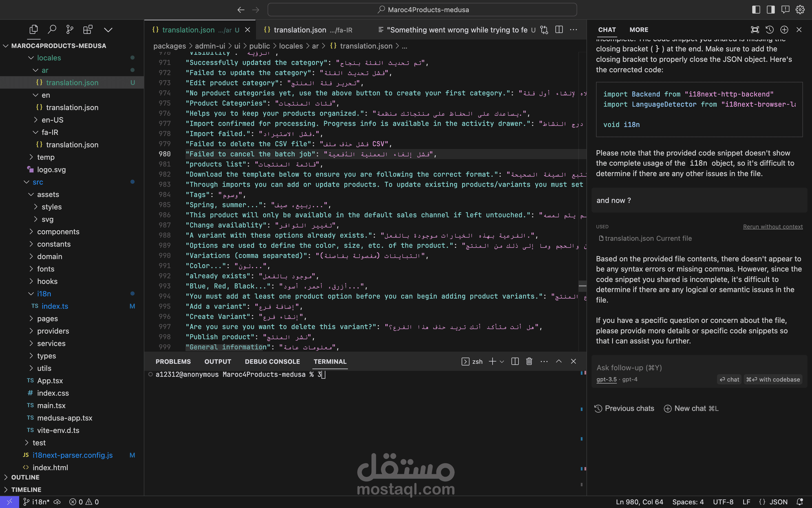812x508 pixels.
Task: Send message with codebase button
Action: coord(773,379)
